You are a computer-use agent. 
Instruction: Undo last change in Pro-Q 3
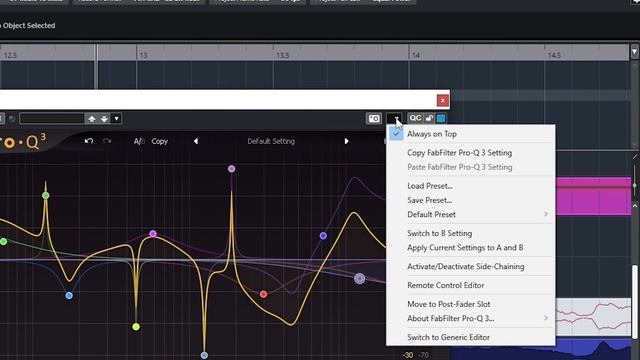click(x=89, y=141)
